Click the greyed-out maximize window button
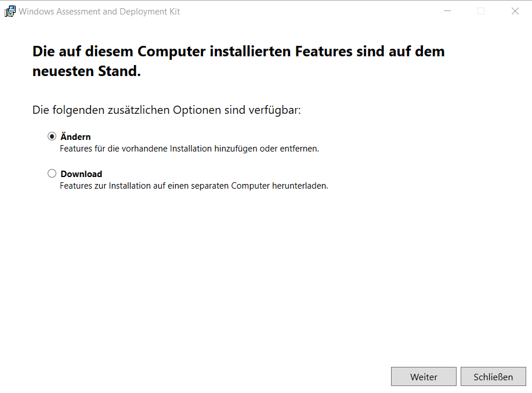The height and width of the screenshot is (393, 532). (480, 11)
